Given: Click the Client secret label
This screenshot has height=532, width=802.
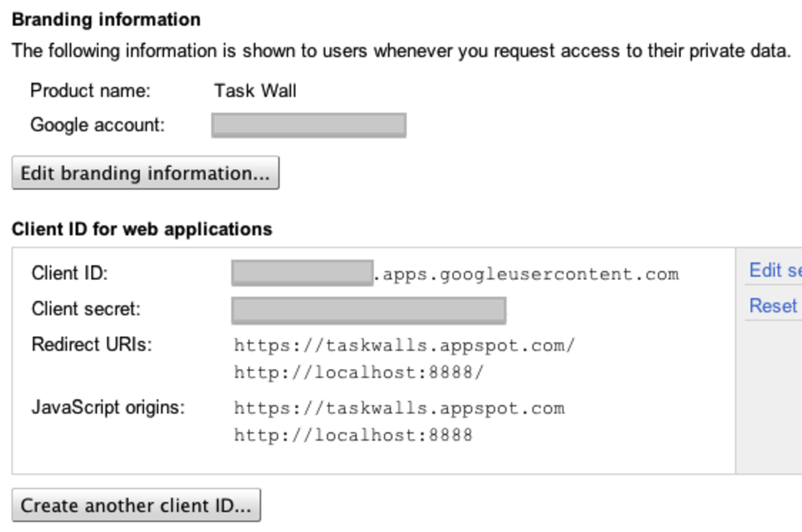Looking at the screenshot, I should click(86, 308).
